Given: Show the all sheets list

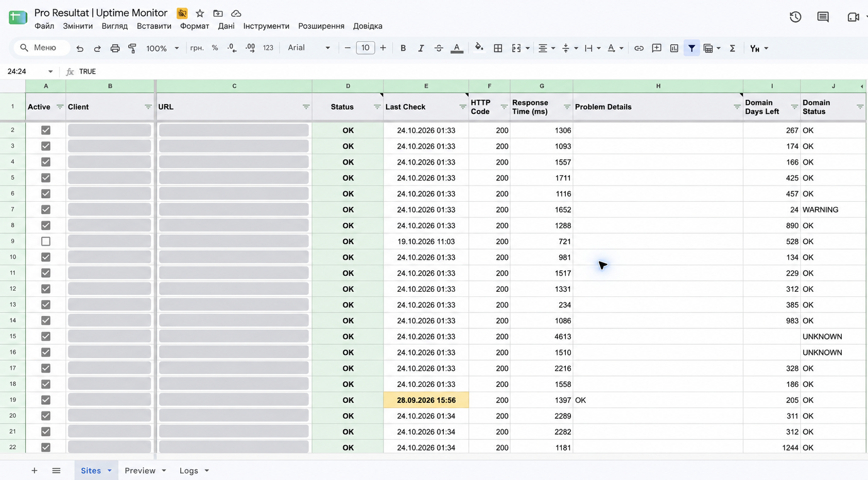Looking at the screenshot, I should [x=57, y=471].
